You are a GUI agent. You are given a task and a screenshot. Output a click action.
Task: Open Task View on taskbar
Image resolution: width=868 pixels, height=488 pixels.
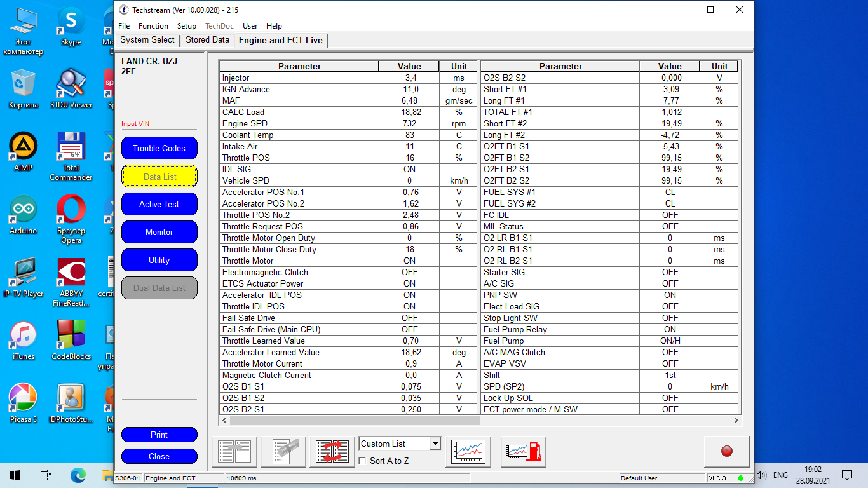[x=46, y=475]
